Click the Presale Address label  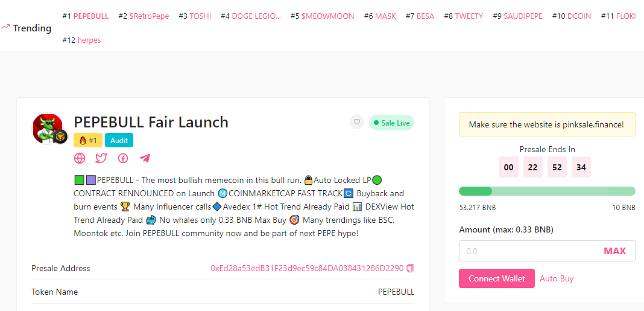coord(61,268)
